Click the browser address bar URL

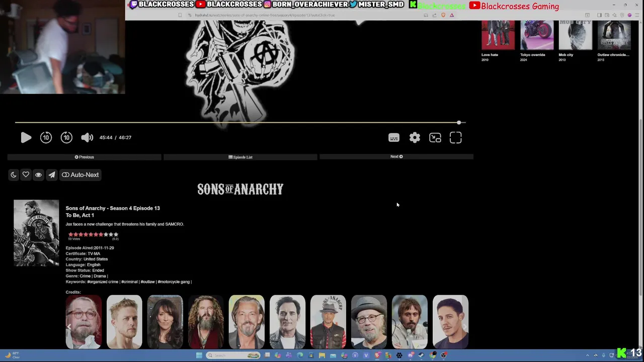click(265, 15)
